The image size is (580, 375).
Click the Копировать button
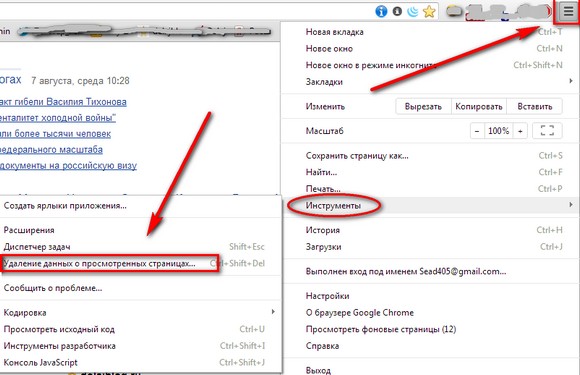[x=479, y=107]
